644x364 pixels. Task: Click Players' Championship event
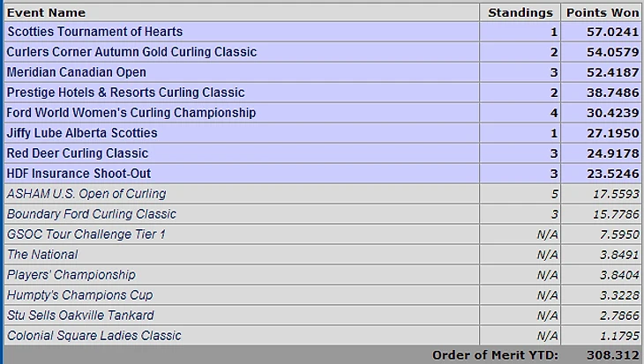(x=71, y=274)
